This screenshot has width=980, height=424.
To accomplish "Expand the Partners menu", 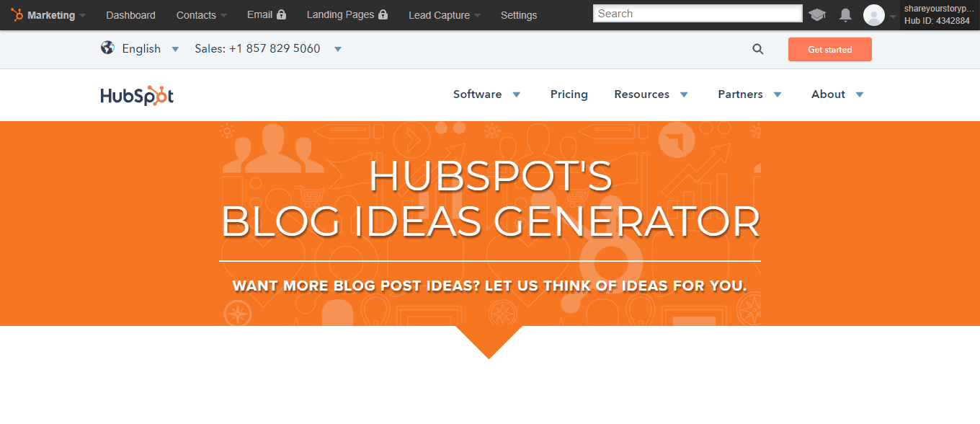I will (749, 94).
